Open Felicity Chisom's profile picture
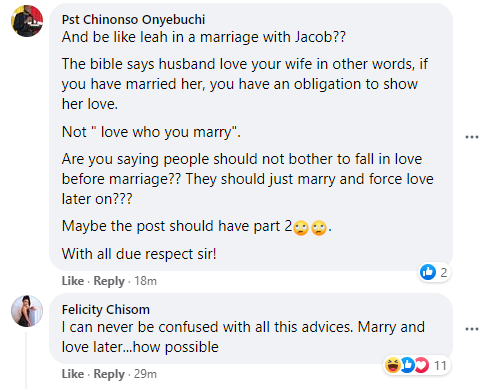This screenshot has height=389, width=490. 27,311
